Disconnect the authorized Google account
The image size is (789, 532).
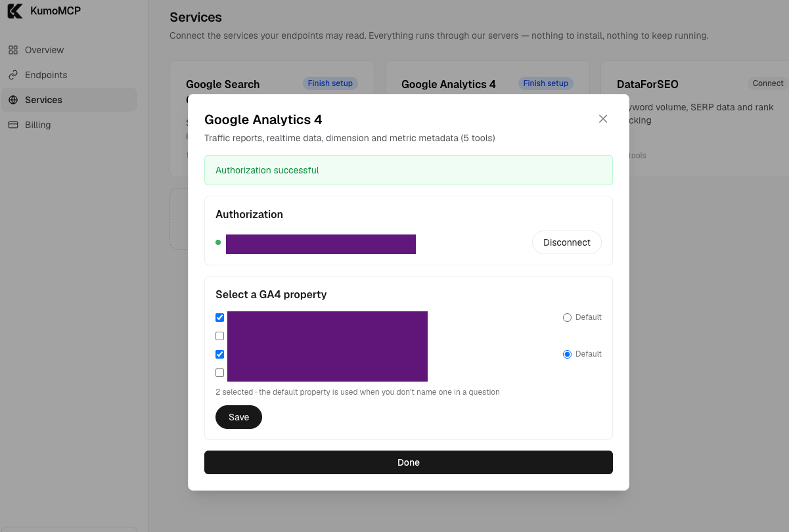[566, 242]
